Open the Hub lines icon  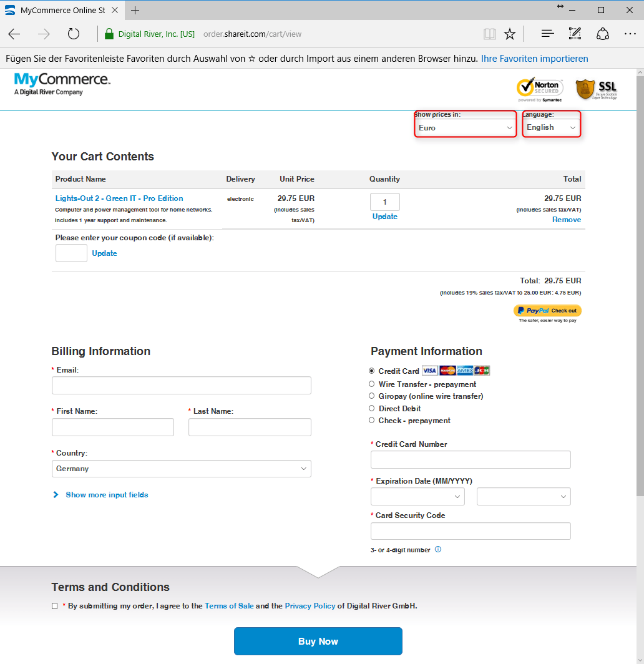click(547, 34)
